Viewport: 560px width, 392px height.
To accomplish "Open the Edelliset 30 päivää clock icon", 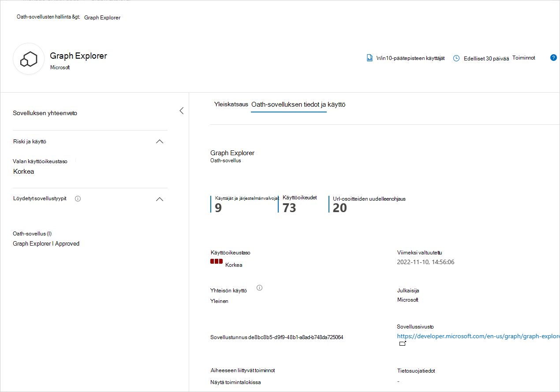I will [x=456, y=58].
